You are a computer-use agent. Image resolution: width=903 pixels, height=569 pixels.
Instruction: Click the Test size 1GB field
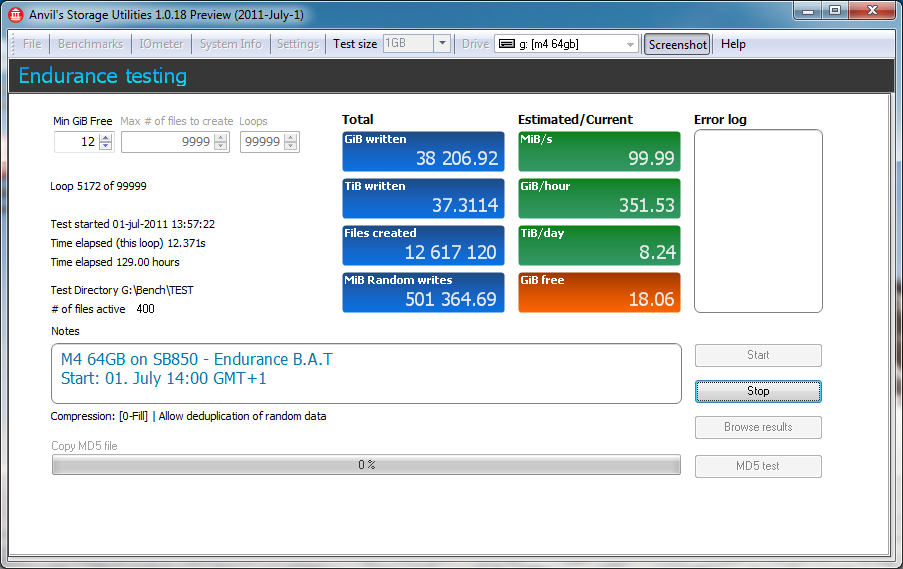[x=408, y=43]
